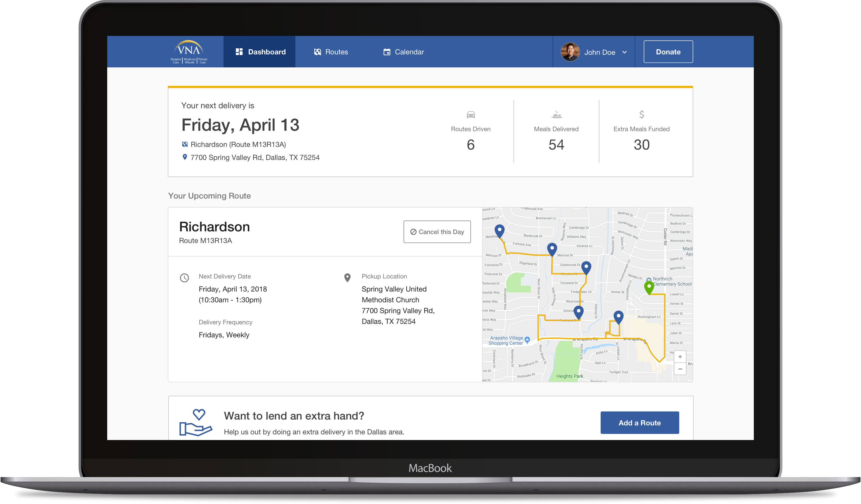Click John Doe's profile avatar
The width and height of the screenshot is (861, 504).
pyautogui.click(x=570, y=52)
